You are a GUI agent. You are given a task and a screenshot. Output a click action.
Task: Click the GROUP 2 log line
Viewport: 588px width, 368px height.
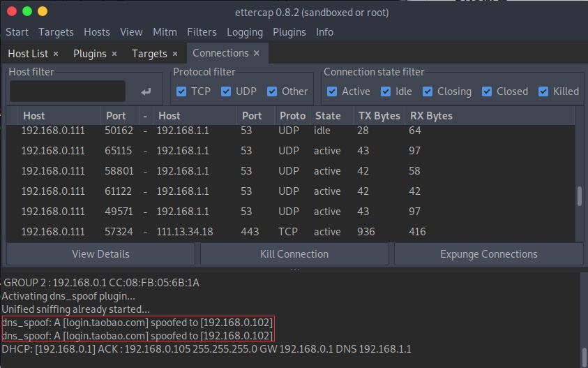(101, 283)
